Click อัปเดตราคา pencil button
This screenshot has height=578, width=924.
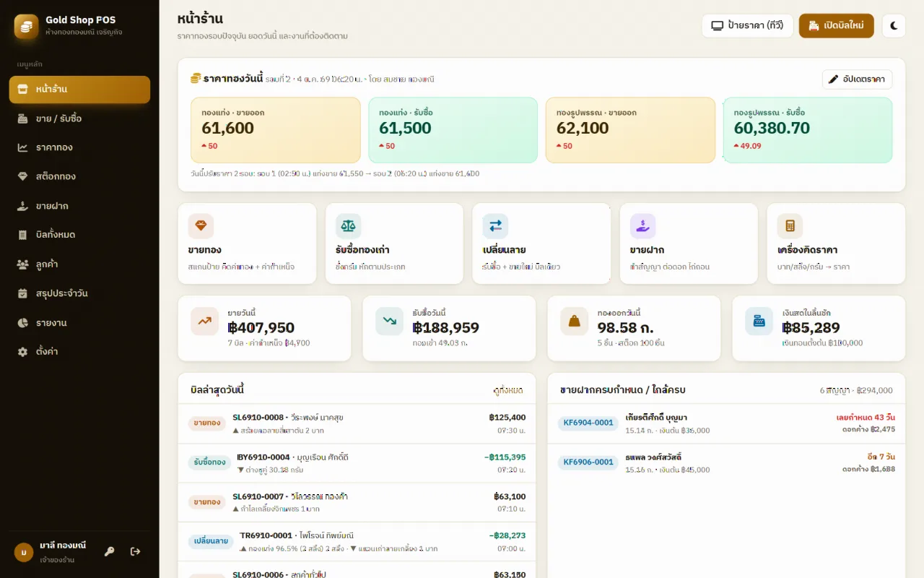pyautogui.click(x=857, y=79)
